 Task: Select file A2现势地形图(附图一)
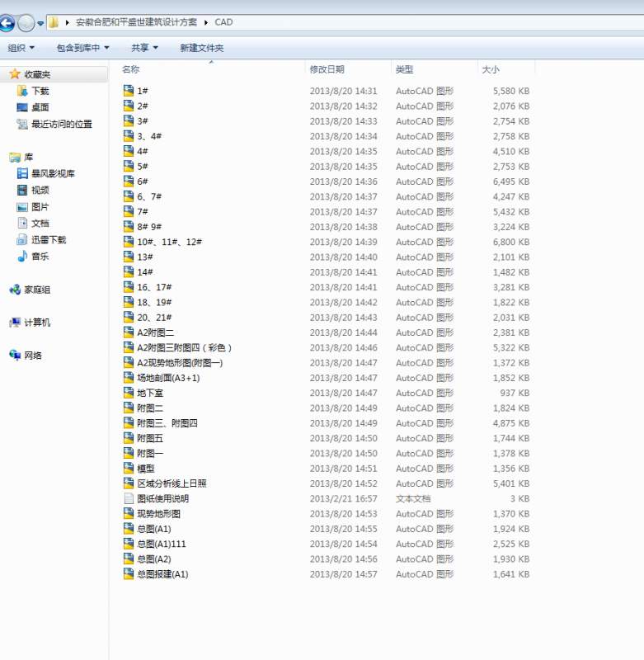[x=180, y=363]
